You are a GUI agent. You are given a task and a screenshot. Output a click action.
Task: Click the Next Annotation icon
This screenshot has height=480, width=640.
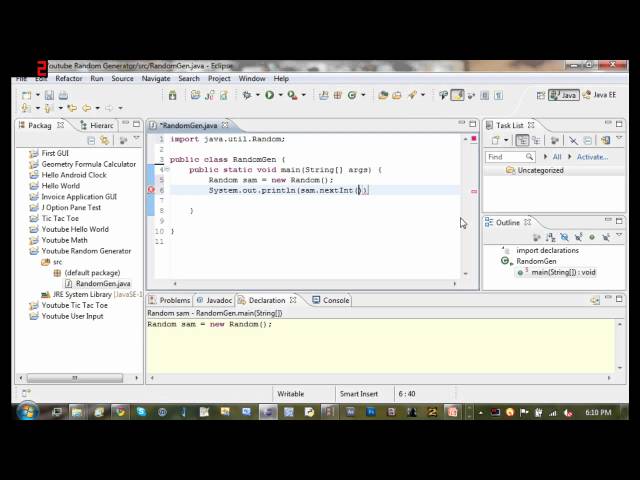coord(26,108)
